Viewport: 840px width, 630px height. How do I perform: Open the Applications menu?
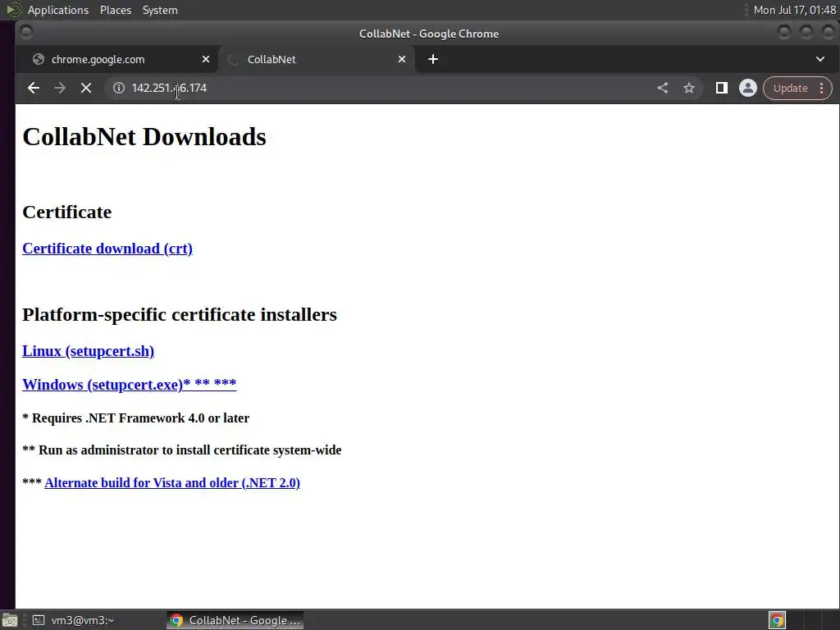tap(58, 10)
